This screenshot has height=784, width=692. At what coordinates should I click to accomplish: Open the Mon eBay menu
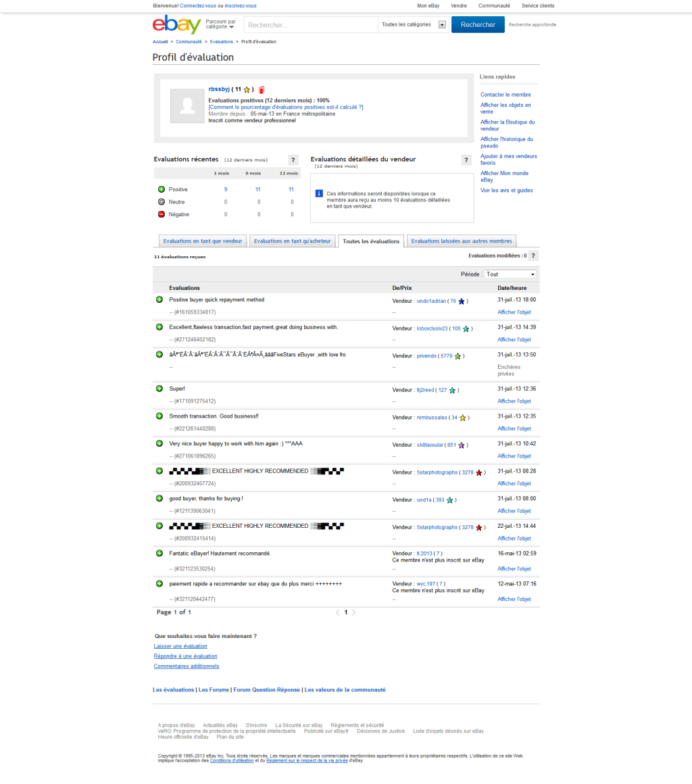pyautogui.click(x=428, y=6)
